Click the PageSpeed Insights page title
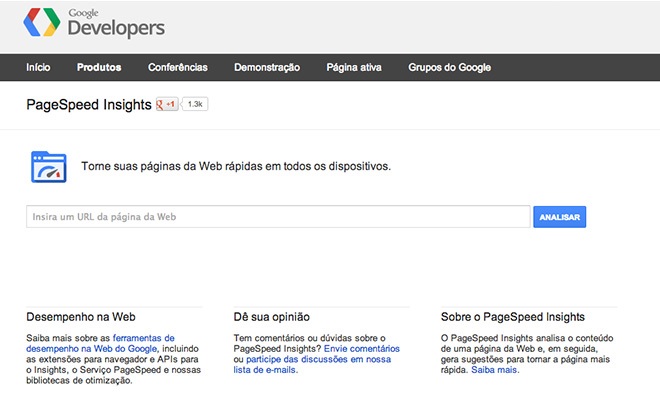Viewport: 660px width, 400px height. coord(89,104)
